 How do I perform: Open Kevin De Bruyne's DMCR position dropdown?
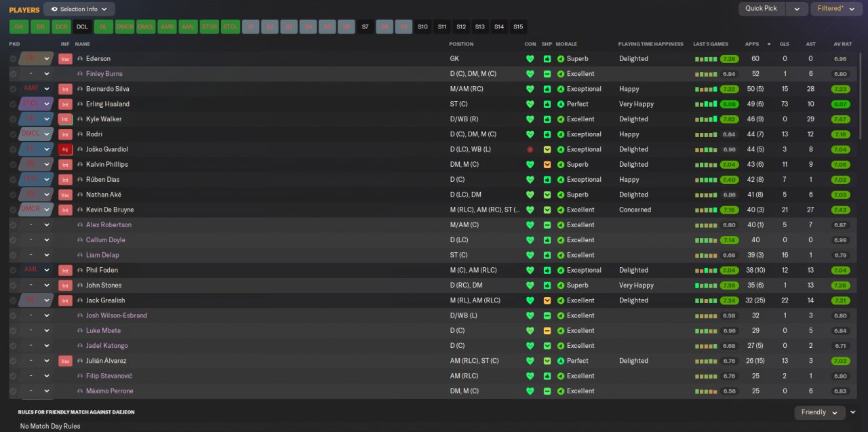[x=36, y=210]
